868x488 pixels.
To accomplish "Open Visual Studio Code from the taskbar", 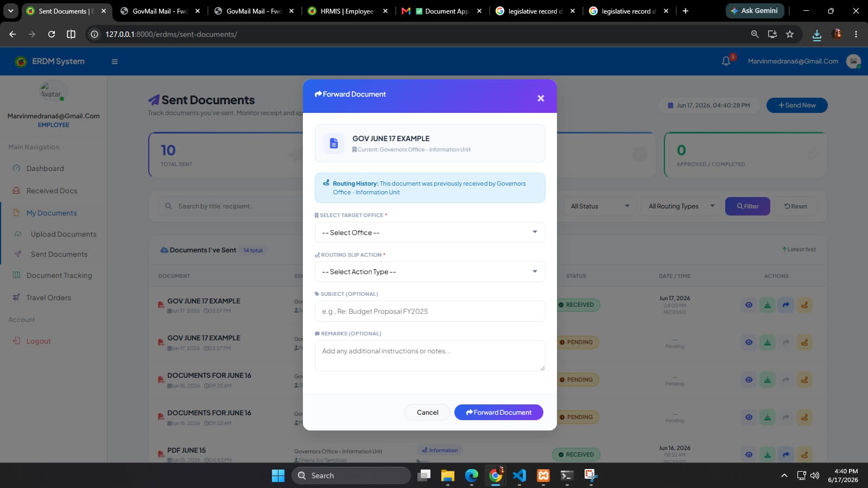I will tap(519, 476).
